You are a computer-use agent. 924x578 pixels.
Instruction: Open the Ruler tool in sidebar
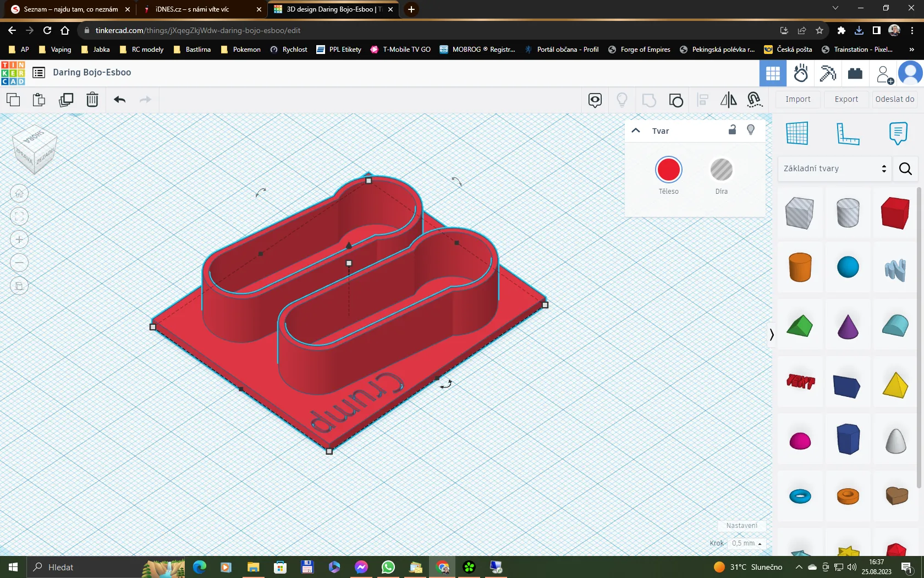click(847, 134)
